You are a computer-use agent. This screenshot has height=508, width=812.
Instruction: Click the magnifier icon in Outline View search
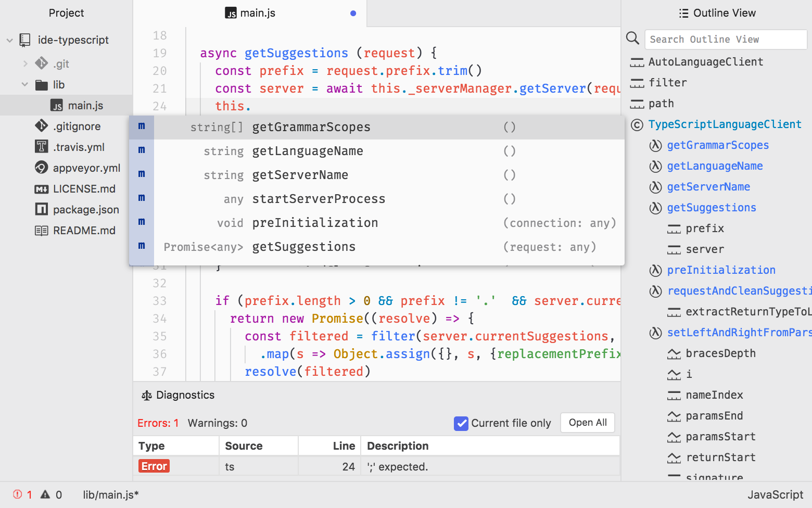(x=632, y=39)
